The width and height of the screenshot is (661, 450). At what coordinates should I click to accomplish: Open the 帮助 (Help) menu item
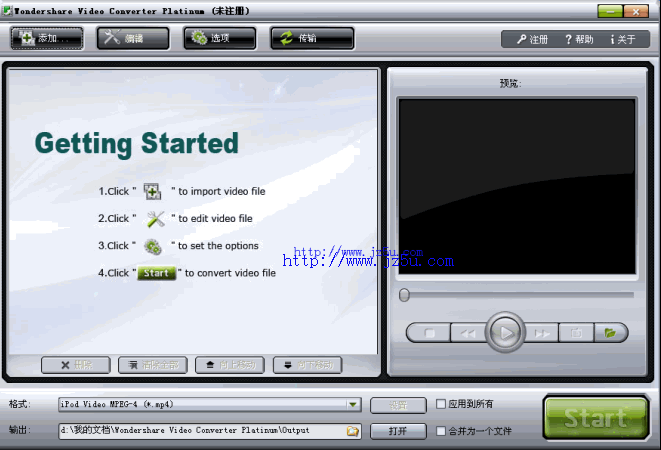pyautogui.click(x=579, y=39)
